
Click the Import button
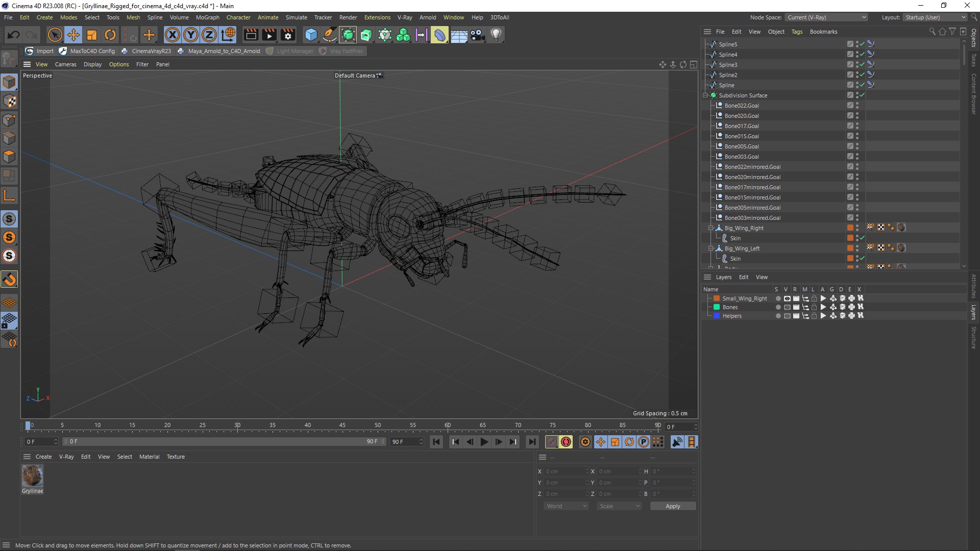point(39,51)
